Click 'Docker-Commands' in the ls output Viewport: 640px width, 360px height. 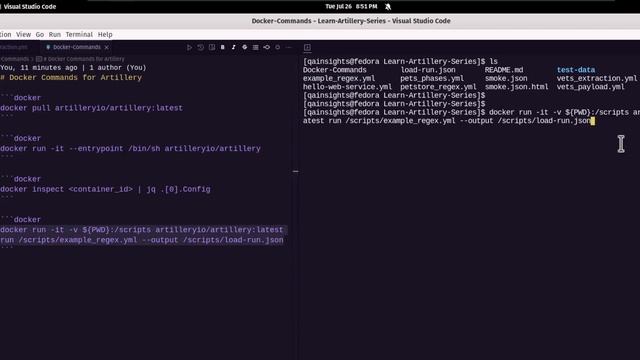[x=335, y=70]
